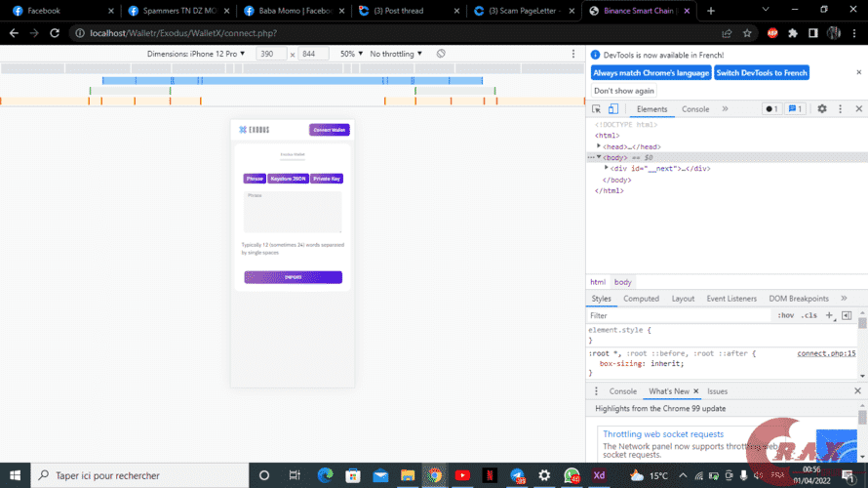
Task: Open the Computed tab in styles pane
Action: click(x=641, y=299)
